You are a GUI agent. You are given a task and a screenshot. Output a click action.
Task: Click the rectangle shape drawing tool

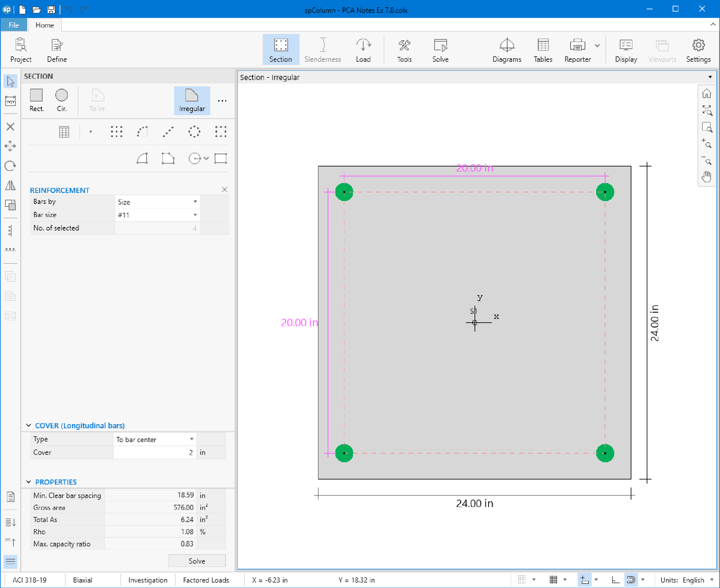click(220, 158)
